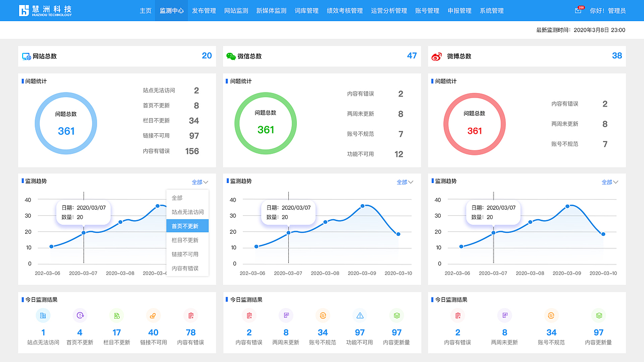The image size is (644, 362).
Task: Open the 发布管理 nav tab
Action: click(204, 11)
